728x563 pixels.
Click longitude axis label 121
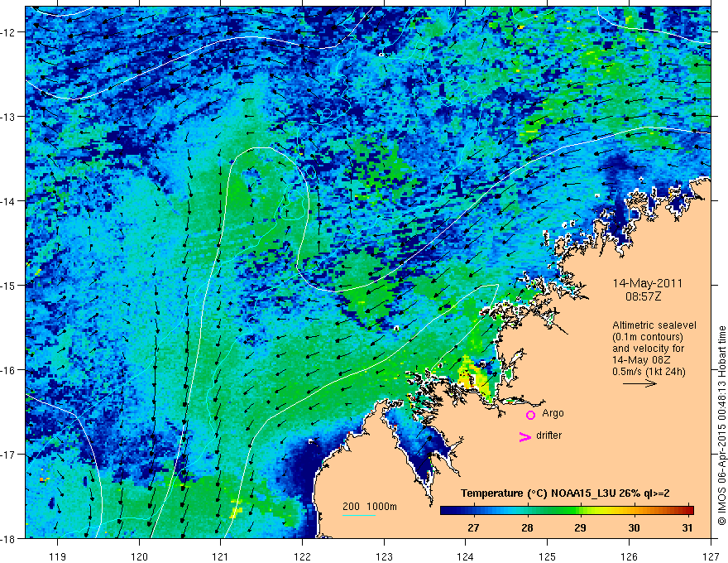221,556
